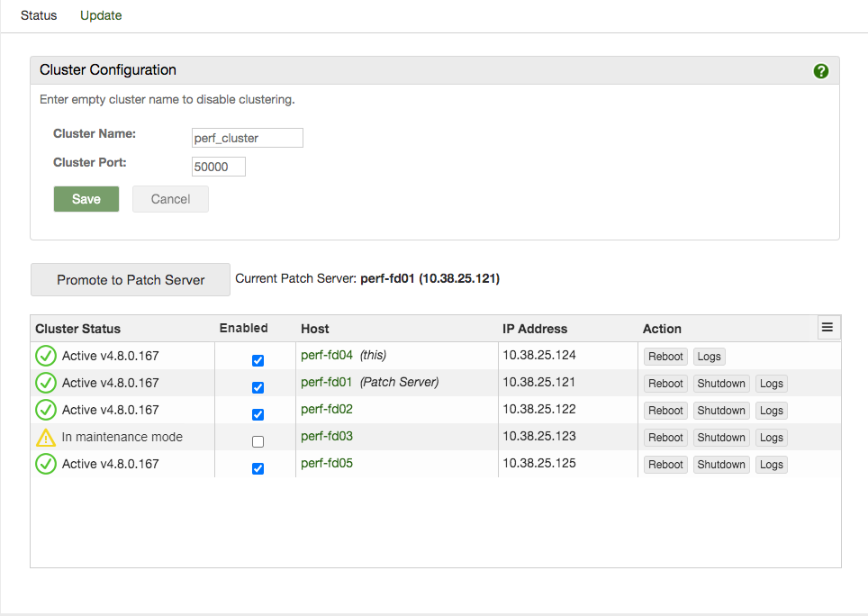Open the green help question mark icon
868x616 pixels.
(820, 71)
